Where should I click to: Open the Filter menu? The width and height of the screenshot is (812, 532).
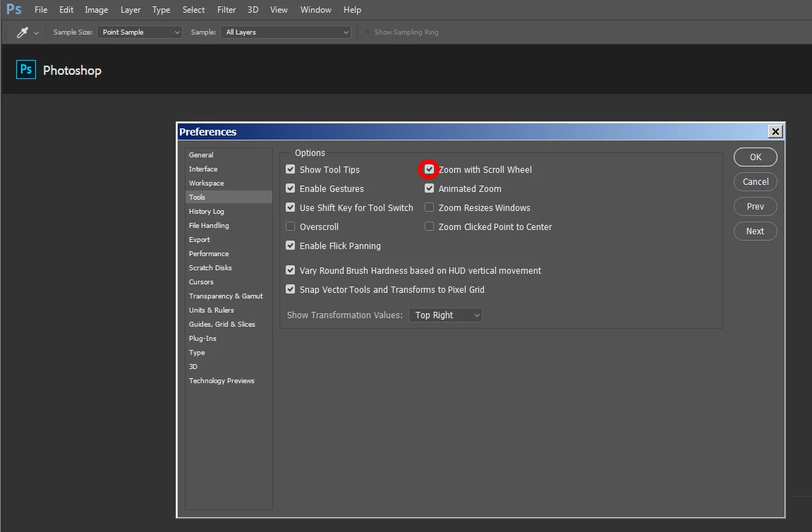click(x=226, y=9)
